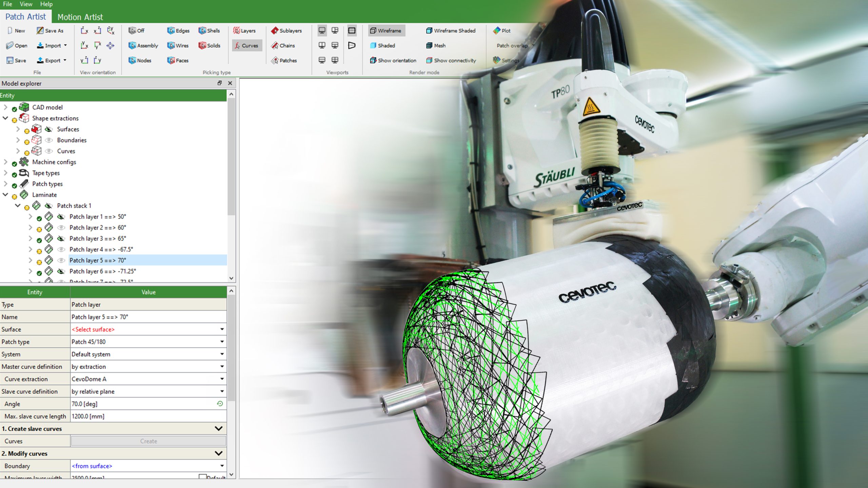The height and width of the screenshot is (488, 868).
Task: Collapse section 1. Create slave curves
Action: coord(219,429)
